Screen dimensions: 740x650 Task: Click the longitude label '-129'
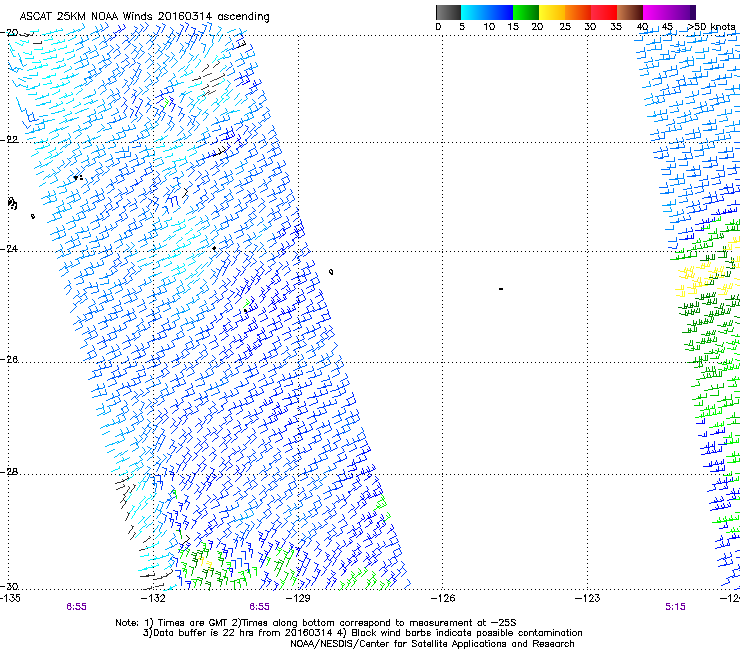point(298,598)
